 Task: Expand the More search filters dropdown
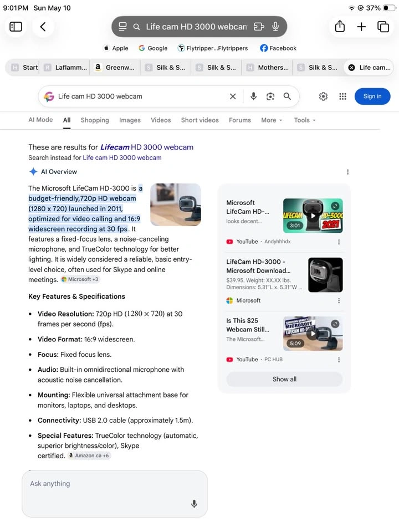point(272,120)
